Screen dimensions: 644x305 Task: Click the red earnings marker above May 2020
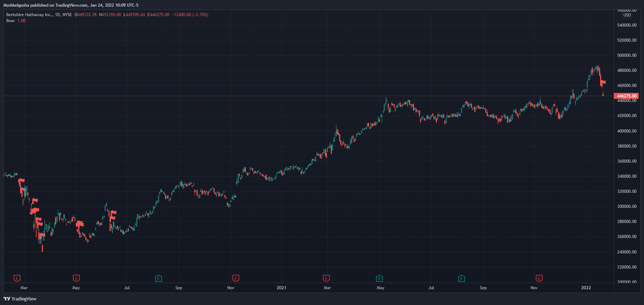(76, 278)
